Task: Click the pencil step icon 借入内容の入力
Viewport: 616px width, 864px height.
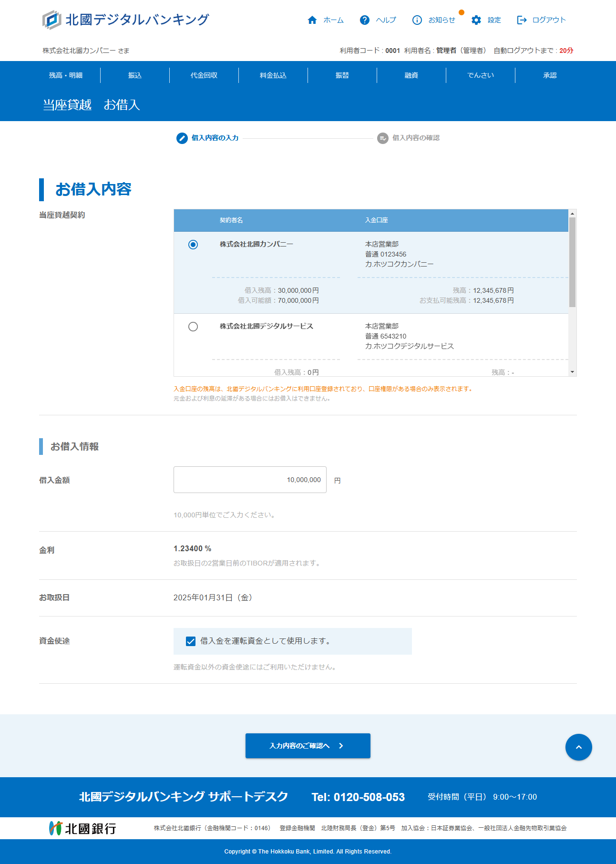Action: (182, 138)
